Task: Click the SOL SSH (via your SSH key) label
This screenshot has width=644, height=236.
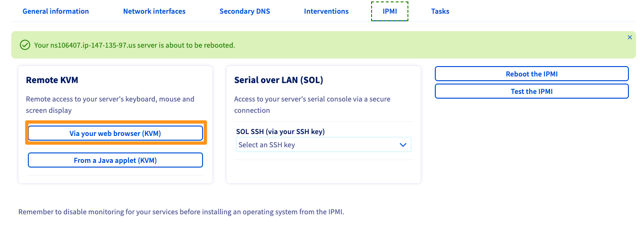Action: pos(280,131)
